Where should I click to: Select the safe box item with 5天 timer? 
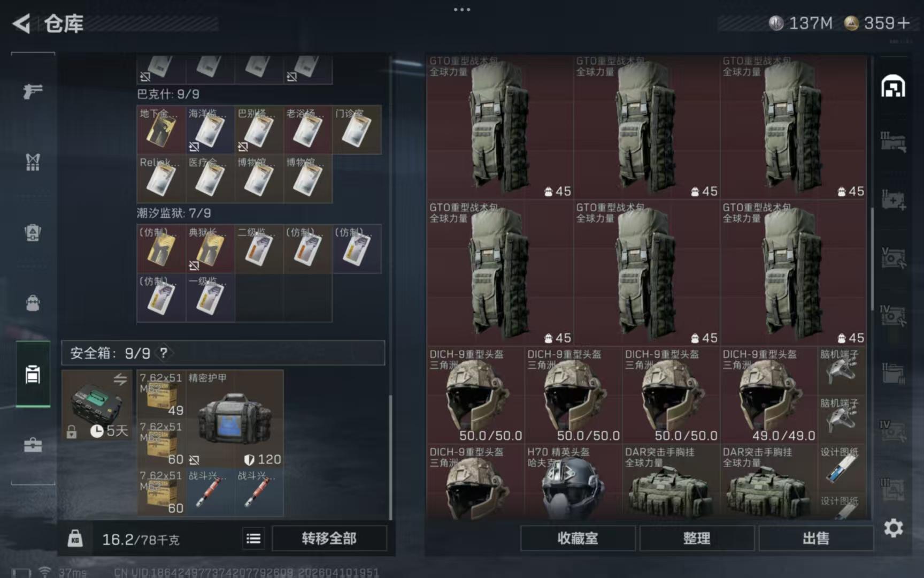point(97,405)
